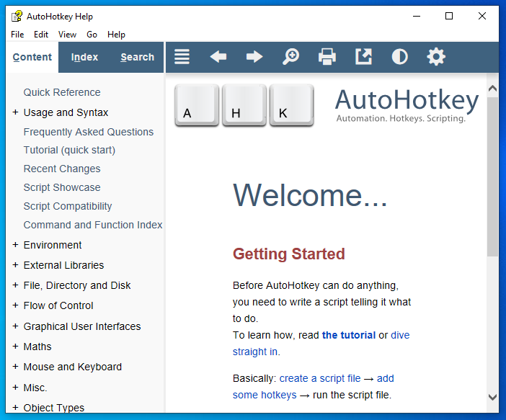
Task: Open Quick Reference in contents
Action: point(62,92)
